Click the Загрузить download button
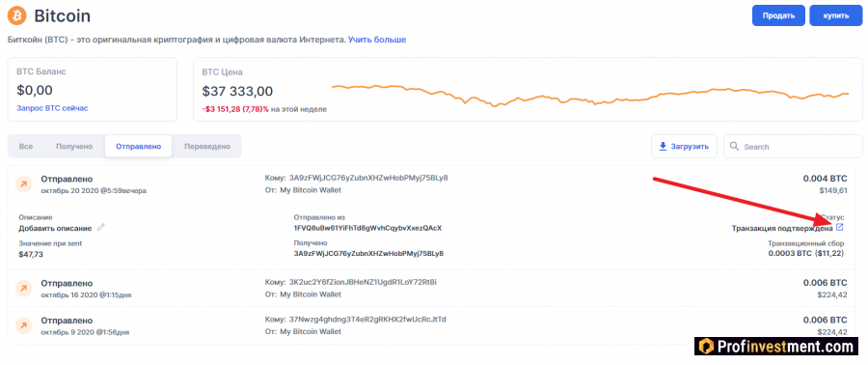Screen dimensions: 868x365 point(684,146)
